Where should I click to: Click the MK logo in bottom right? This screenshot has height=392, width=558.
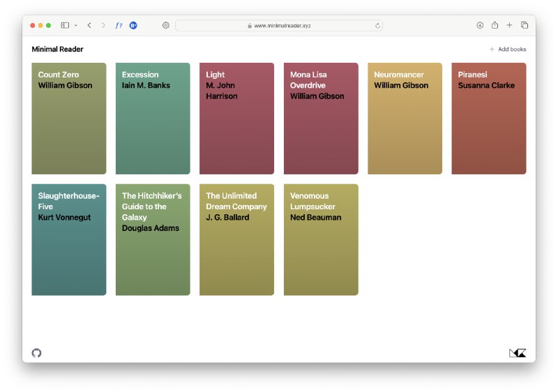click(517, 353)
